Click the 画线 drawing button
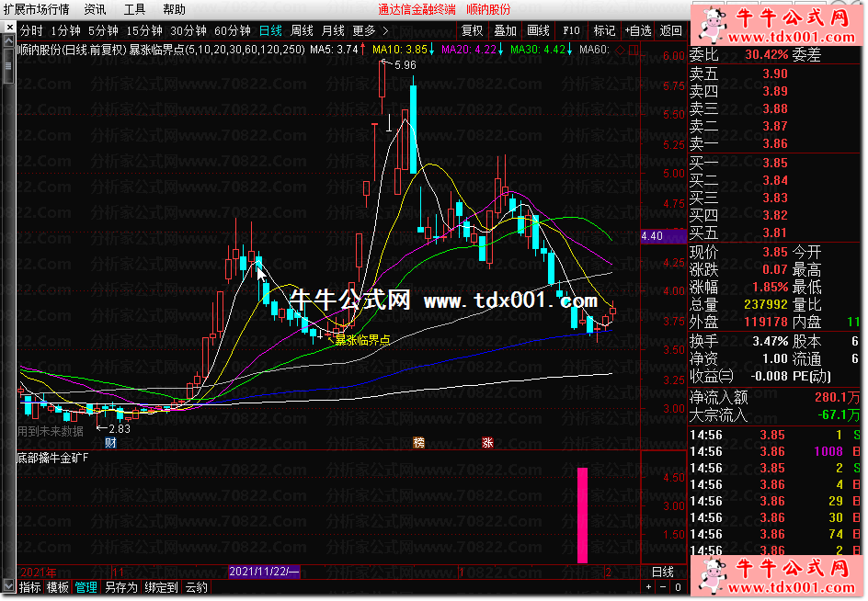 pos(538,31)
